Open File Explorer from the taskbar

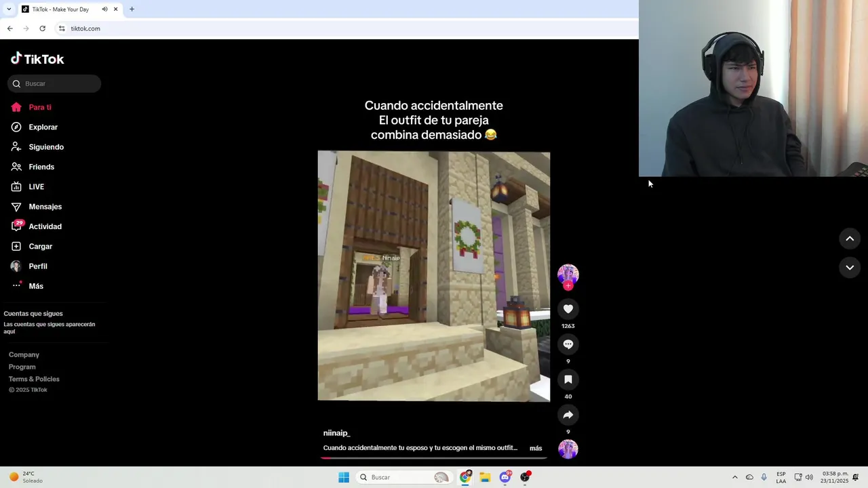point(485,477)
